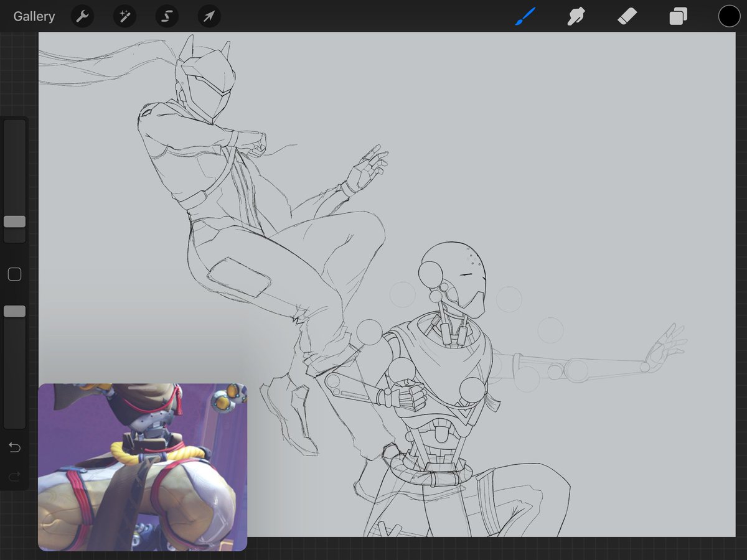Click the brush size slider handle
Screen dimensions: 747x560
coord(14,222)
